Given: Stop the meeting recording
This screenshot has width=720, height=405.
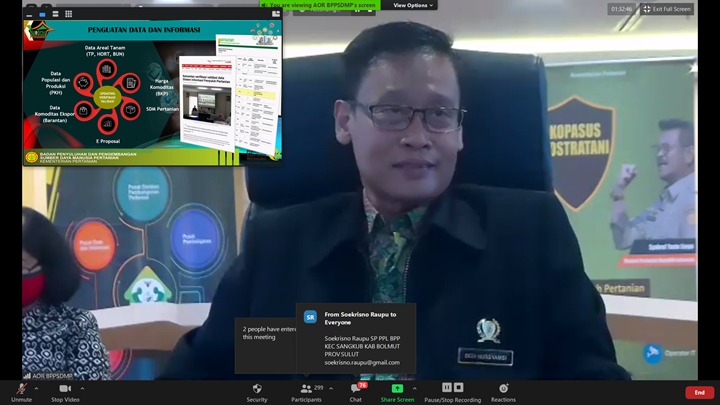Looking at the screenshot, I should click(x=459, y=388).
